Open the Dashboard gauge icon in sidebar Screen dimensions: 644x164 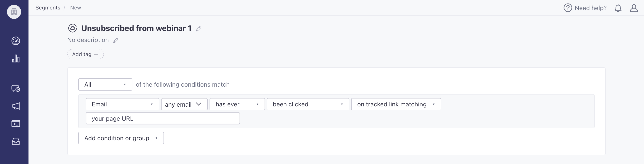coord(16,41)
